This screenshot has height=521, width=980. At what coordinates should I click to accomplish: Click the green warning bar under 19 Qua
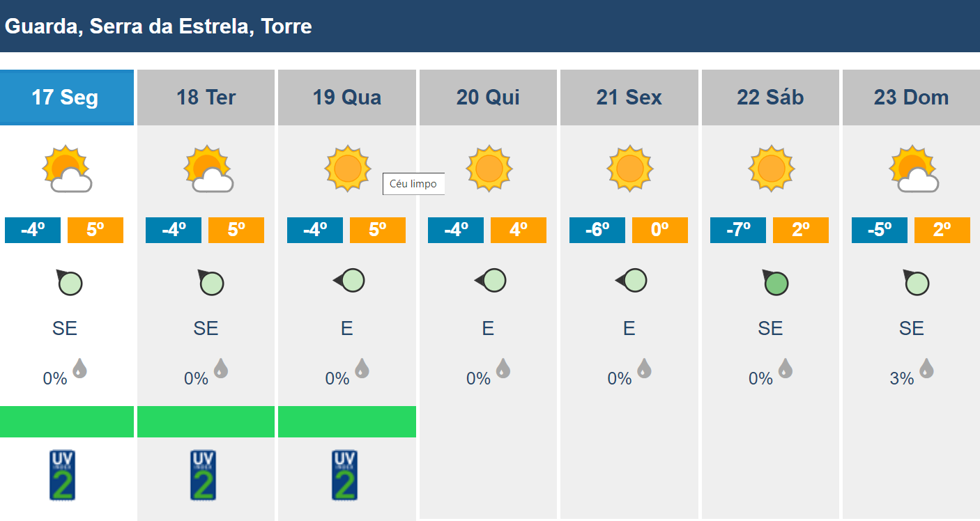[x=347, y=421]
